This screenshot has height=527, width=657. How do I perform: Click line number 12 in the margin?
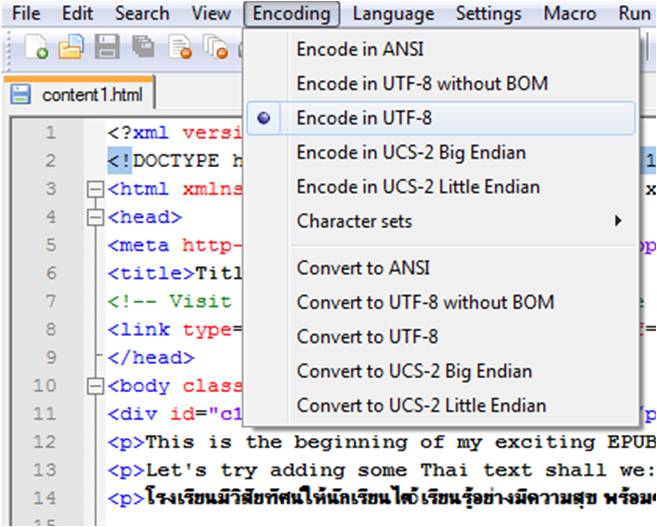click(44, 442)
